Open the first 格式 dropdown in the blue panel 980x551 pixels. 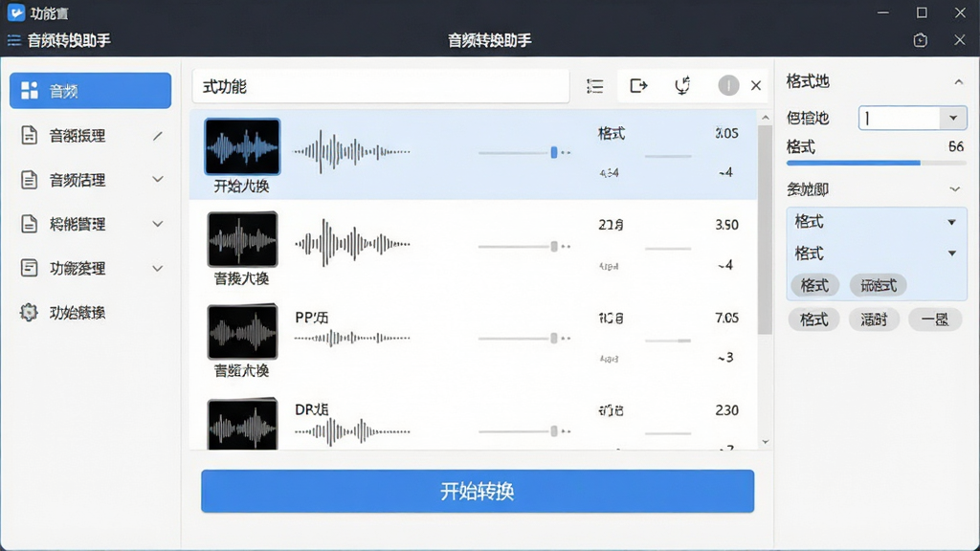(876, 222)
